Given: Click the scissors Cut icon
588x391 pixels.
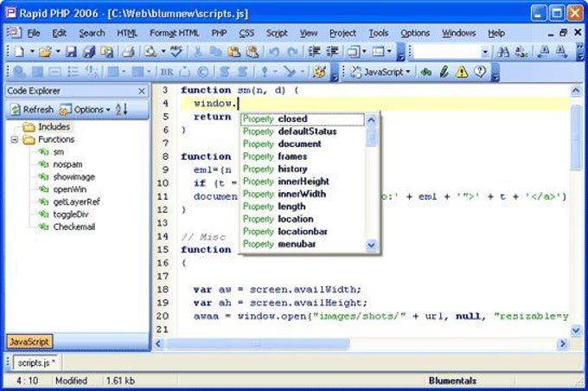Looking at the screenshot, I should tap(197, 52).
